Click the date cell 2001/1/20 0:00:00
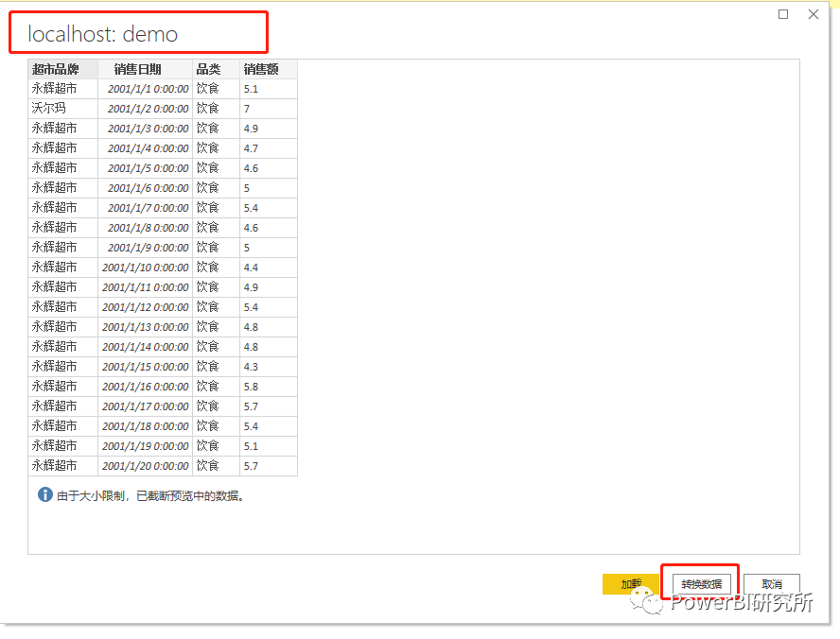The height and width of the screenshot is (639, 840). (x=145, y=466)
